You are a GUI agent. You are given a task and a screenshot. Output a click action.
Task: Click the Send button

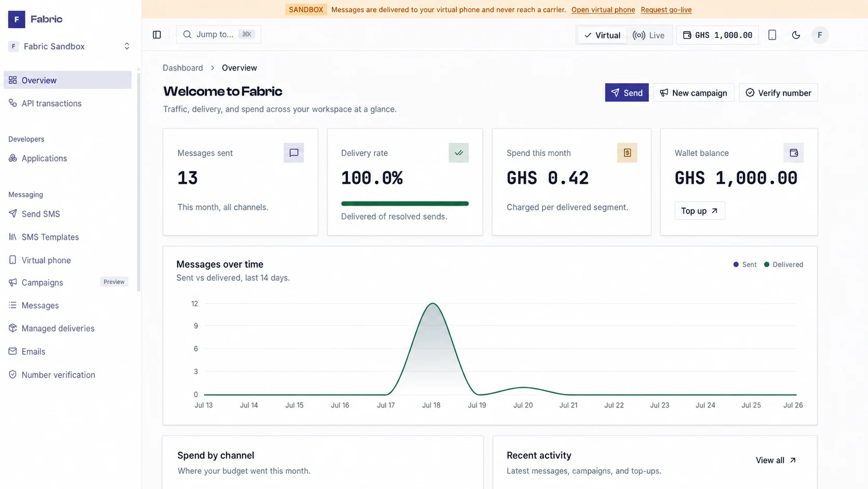pyautogui.click(x=627, y=92)
